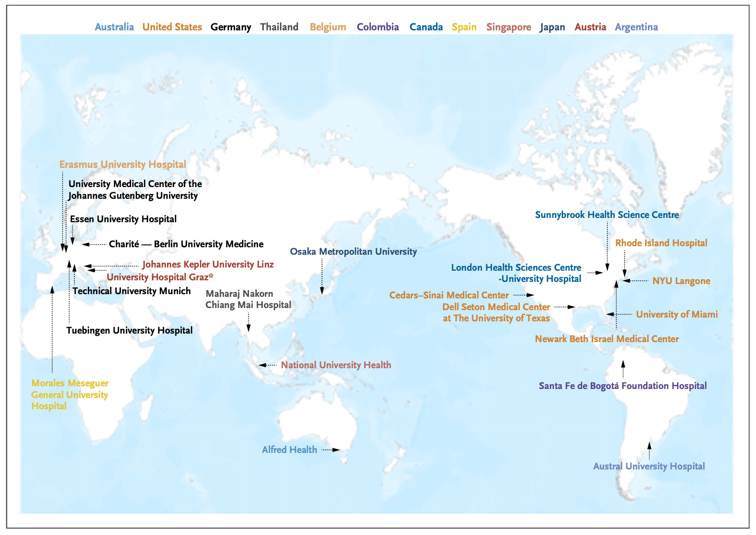This screenshot has height=535, width=756.
Task: Click the Canada legend label
Action: (426, 27)
